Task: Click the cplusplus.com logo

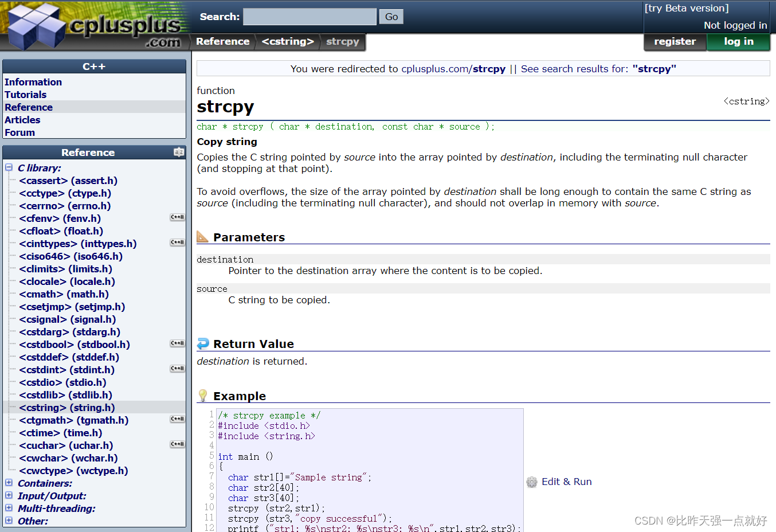Action: (95, 25)
